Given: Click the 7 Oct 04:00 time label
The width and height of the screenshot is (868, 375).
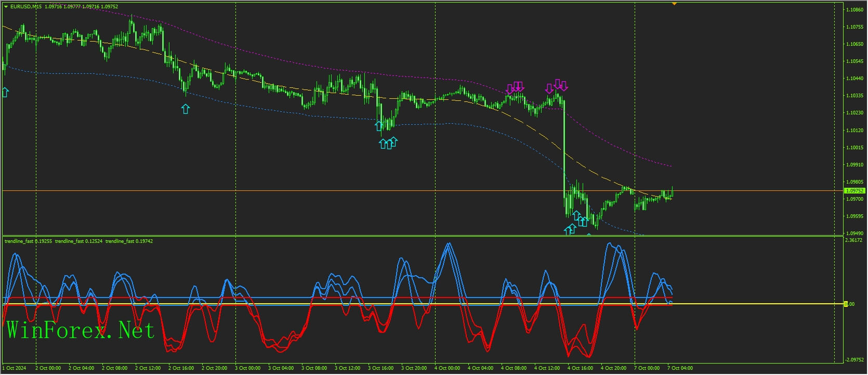Looking at the screenshot, I should click(x=680, y=368).
